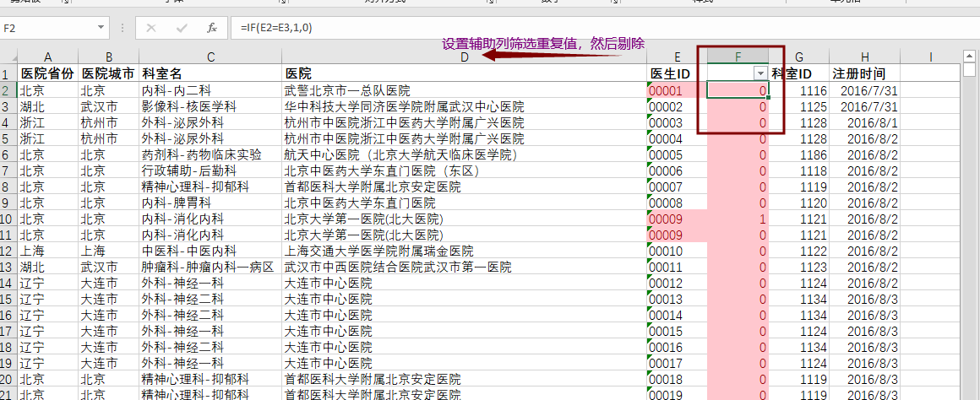Select the 2016/7/31 date cell in row 2

pos(864,90)
